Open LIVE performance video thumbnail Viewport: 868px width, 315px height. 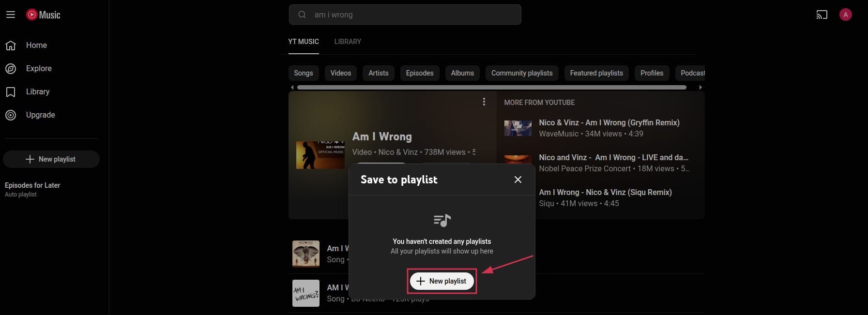518,159
